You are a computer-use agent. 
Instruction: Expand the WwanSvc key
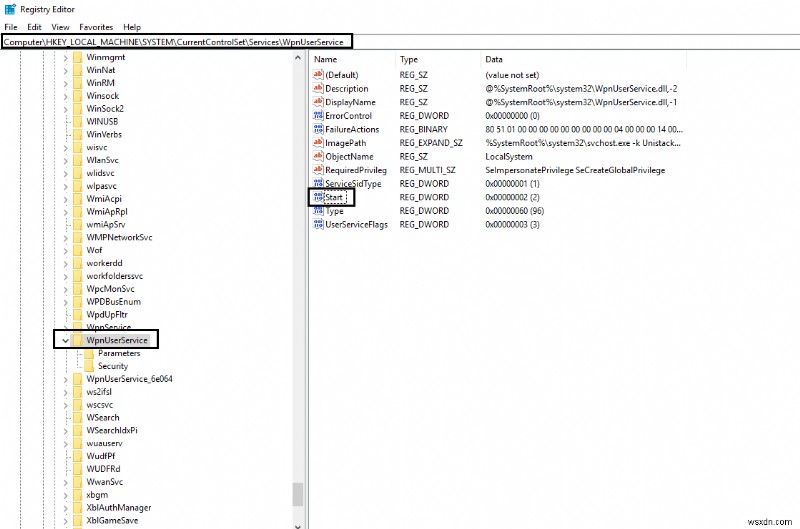[65, 482]
